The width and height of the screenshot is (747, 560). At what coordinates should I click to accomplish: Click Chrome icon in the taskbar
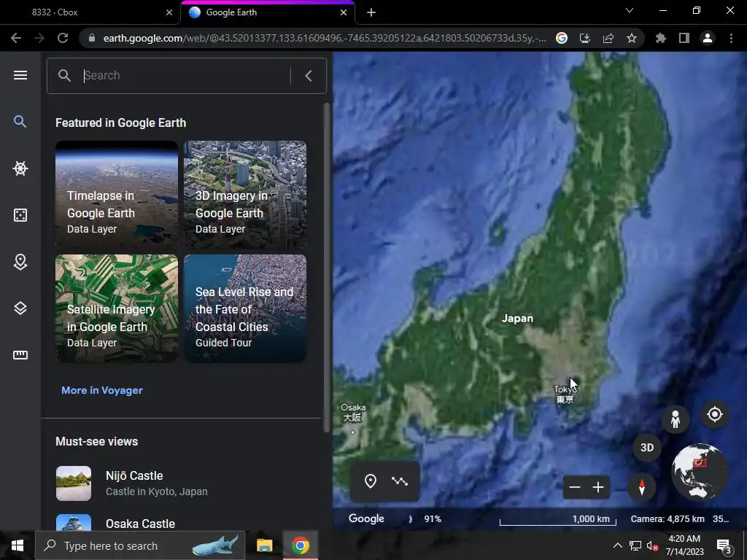300,545
